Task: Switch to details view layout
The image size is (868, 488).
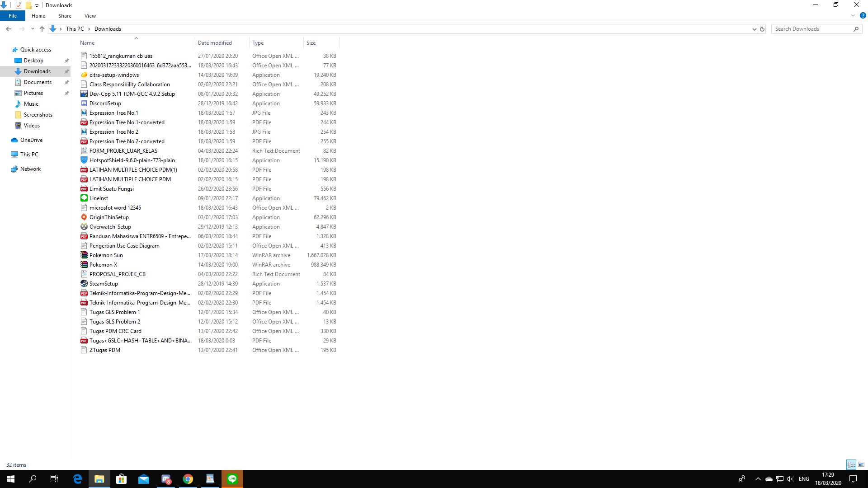Action: pyautogui.click(x=851, y=465)
